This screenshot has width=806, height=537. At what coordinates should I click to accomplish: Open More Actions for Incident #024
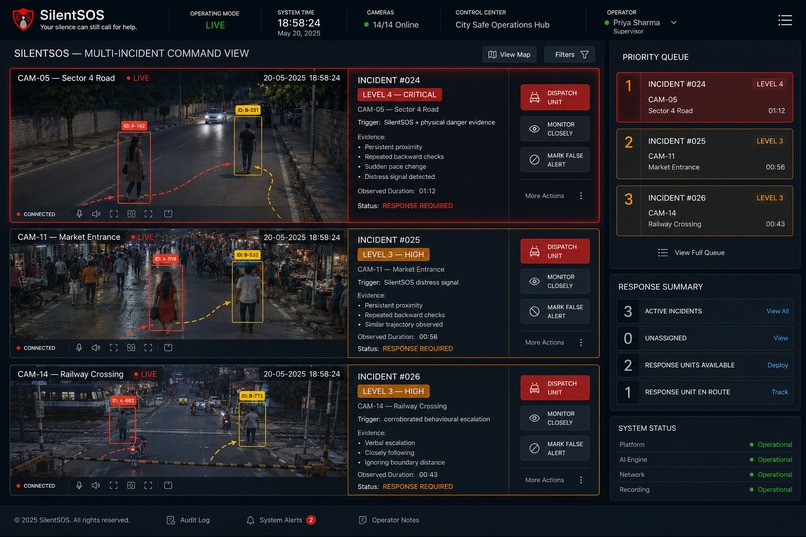pyautogui.click(x=554, y=196)
